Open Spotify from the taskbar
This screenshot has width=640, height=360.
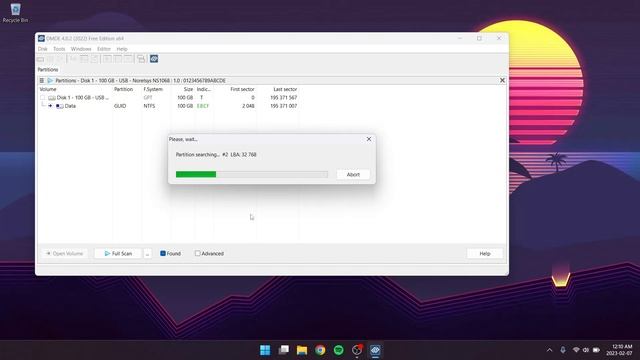point(339,350)
